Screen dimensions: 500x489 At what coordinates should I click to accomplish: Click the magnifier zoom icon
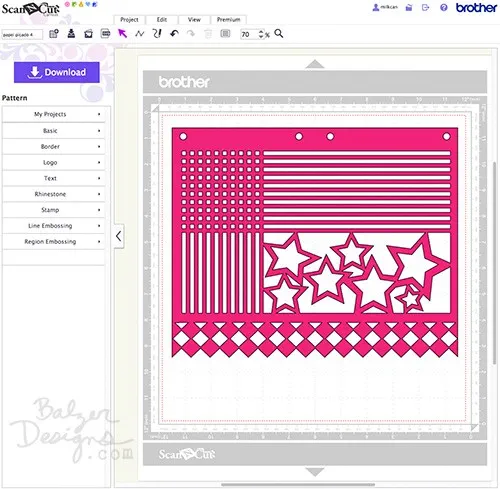click(x=279, y=34)
